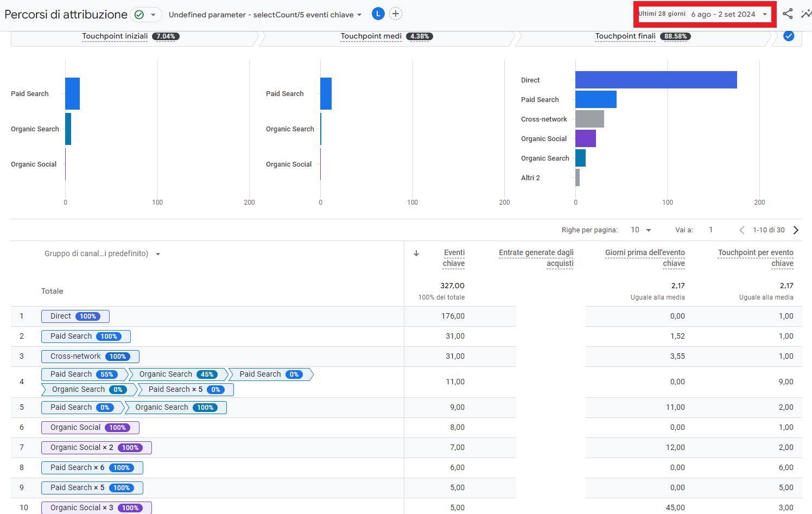The width and height of the screenshot is (812, 514).
Task: Click the Paid Search × 5 100% chip in row 9
Action: pyautogui.click(x=92, y=488)
